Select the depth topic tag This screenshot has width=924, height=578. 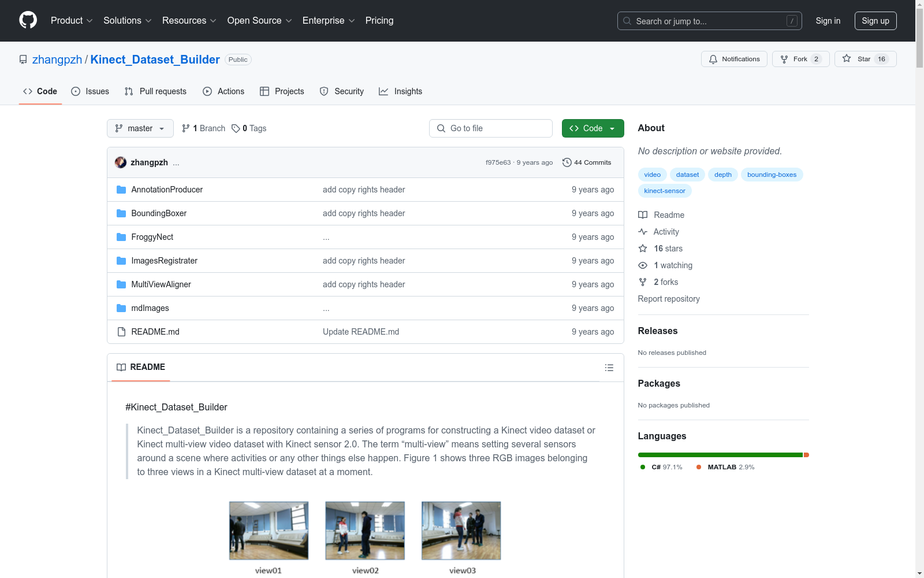coord(723,175)
